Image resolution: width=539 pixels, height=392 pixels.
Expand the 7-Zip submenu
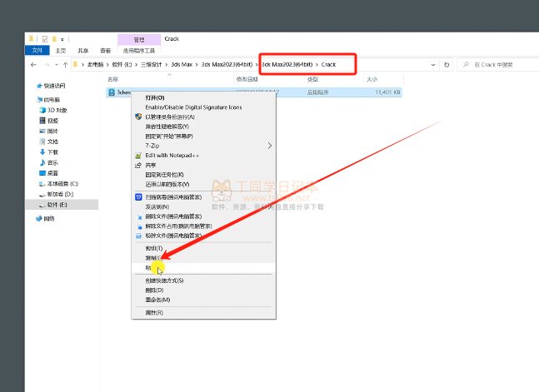tap(270, 146)
